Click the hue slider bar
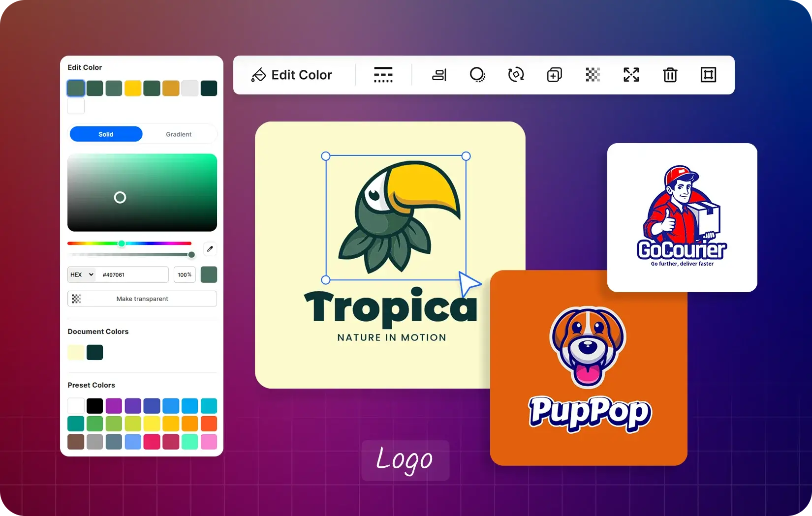 coord(148,243)
